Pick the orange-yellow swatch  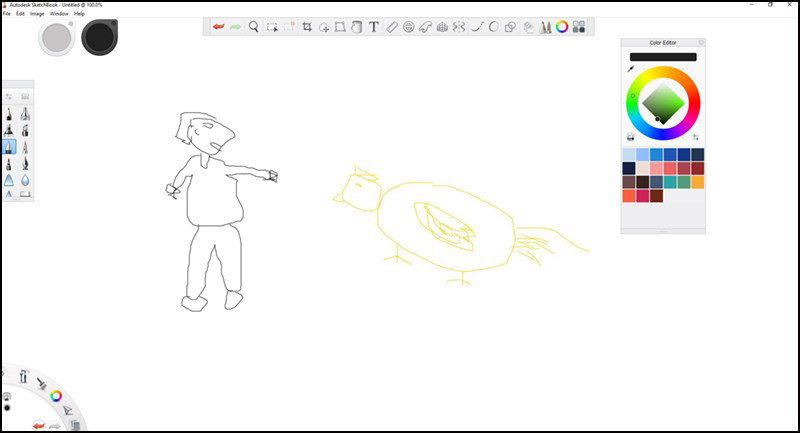pyautogui.click(x=697, y=182)
